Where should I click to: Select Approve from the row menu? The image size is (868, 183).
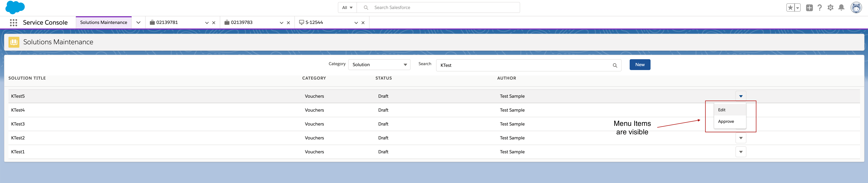coord(726,122)
